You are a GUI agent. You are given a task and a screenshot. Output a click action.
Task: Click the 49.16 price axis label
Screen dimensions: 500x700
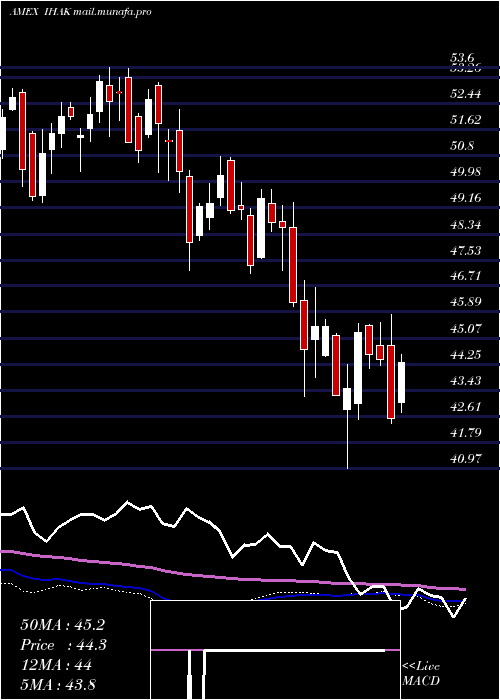click(x=466, y=197)
